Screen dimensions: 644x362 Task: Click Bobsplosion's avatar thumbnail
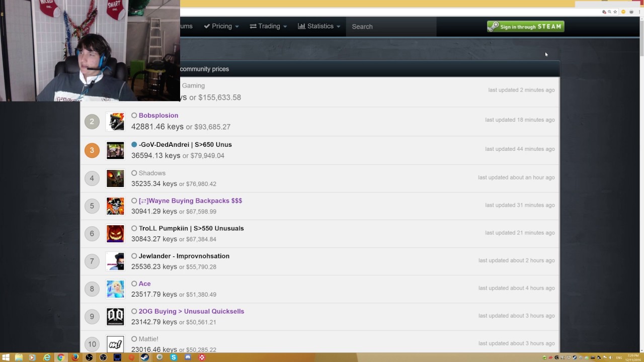point(115,121)
